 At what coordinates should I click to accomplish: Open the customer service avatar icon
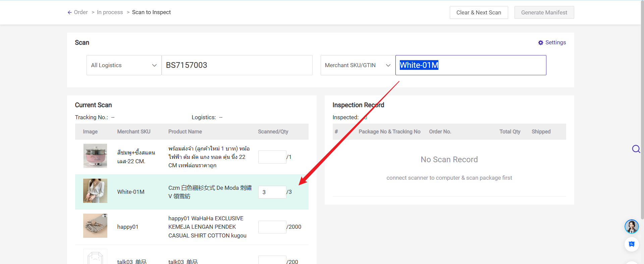coord(632,226)
